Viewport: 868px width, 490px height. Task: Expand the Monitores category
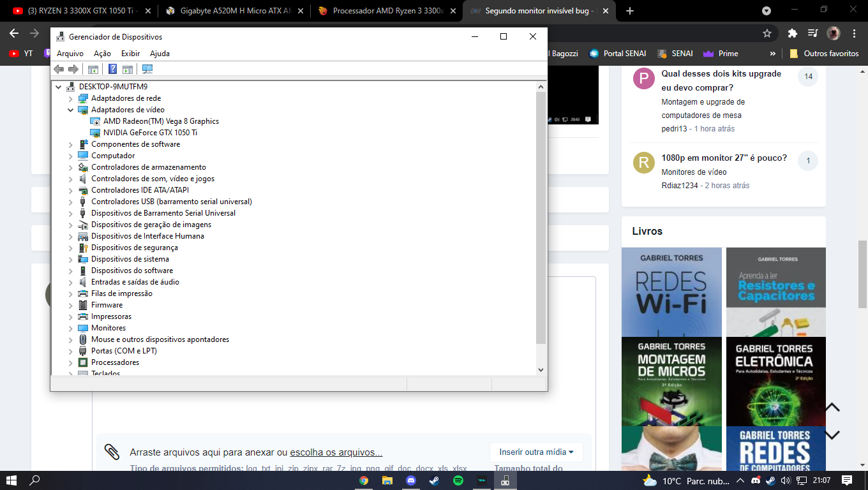[71, 328]
